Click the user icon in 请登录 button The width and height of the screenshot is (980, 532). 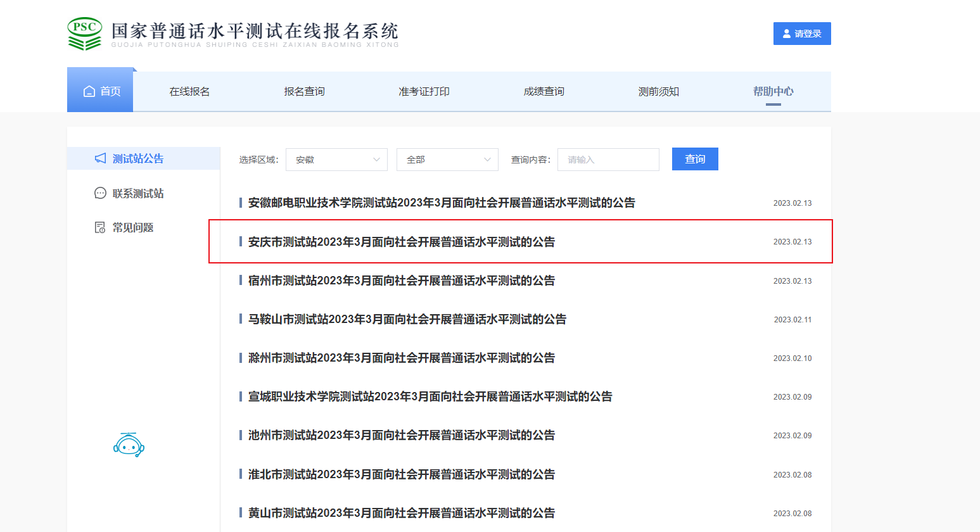[x=787, y=34]
